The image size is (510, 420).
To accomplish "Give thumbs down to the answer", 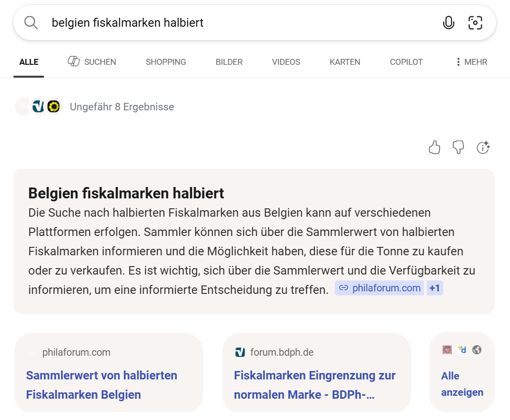I will pos(459,147).
